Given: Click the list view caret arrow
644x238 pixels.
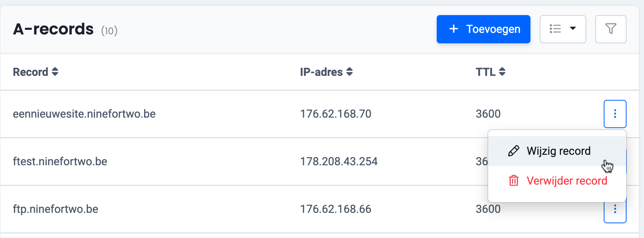Looking at the screenshot, I should [x=573, y=28].
